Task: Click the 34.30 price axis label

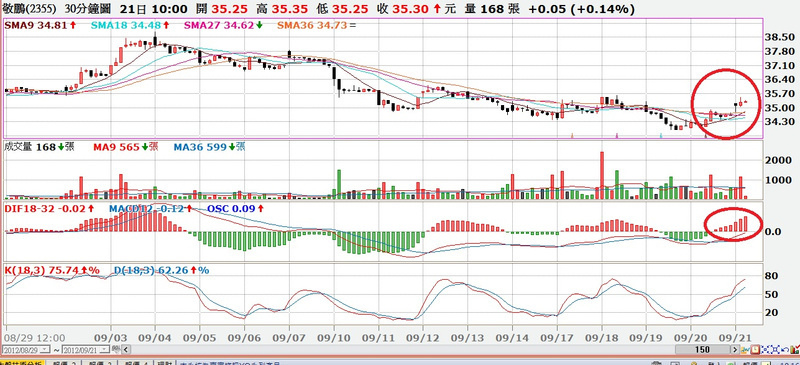Action: (780, 121)
